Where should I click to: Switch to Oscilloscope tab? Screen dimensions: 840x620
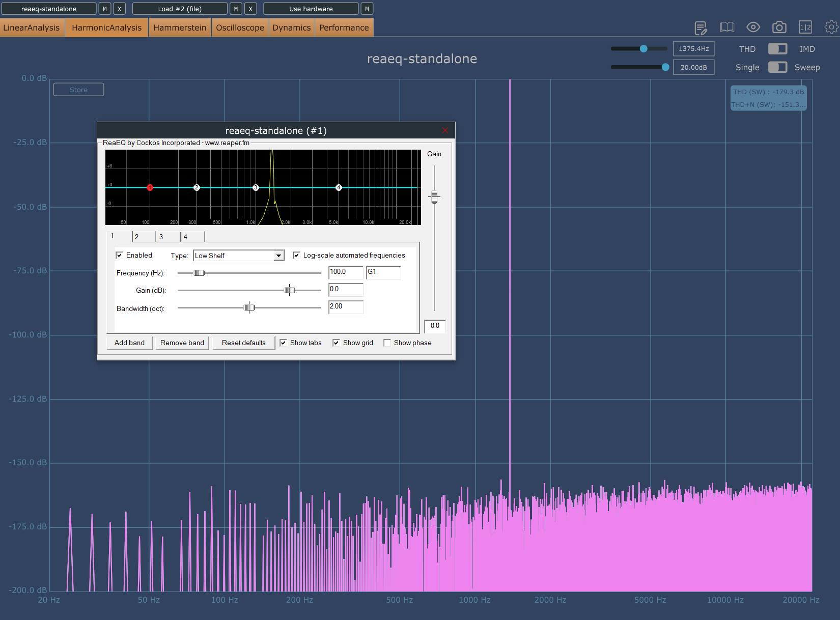[240, 27]
